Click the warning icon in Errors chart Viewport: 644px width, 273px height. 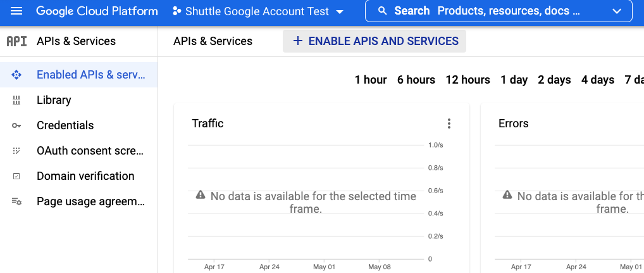point(507,195)
